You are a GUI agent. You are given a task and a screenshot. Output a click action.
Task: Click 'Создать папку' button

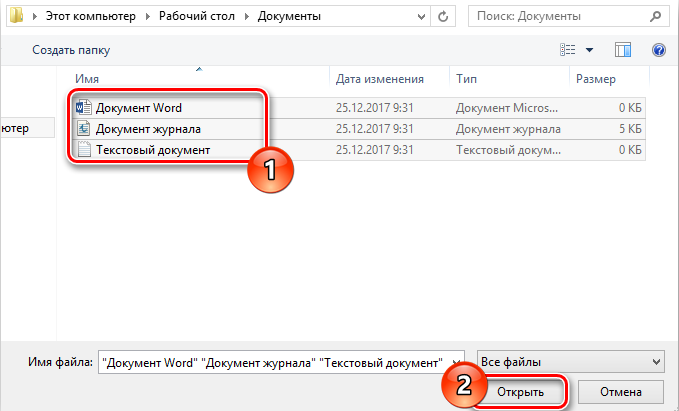click(x=71, y=50)
